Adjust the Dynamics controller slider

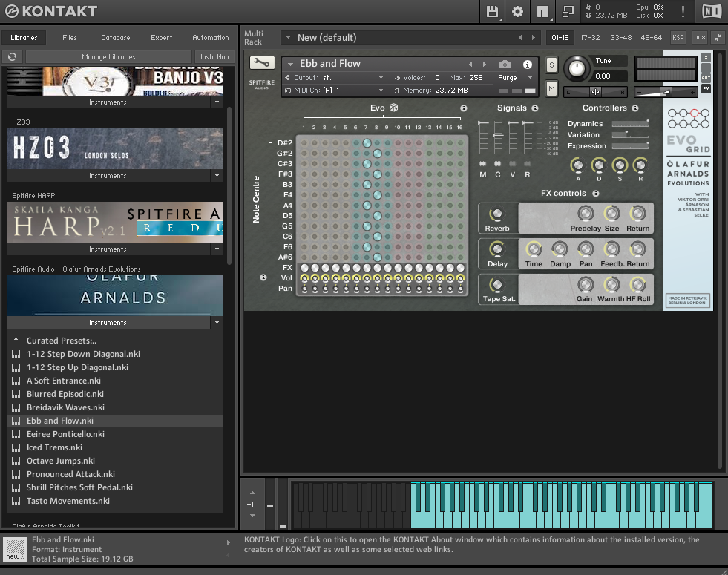(x=630, y=123)
